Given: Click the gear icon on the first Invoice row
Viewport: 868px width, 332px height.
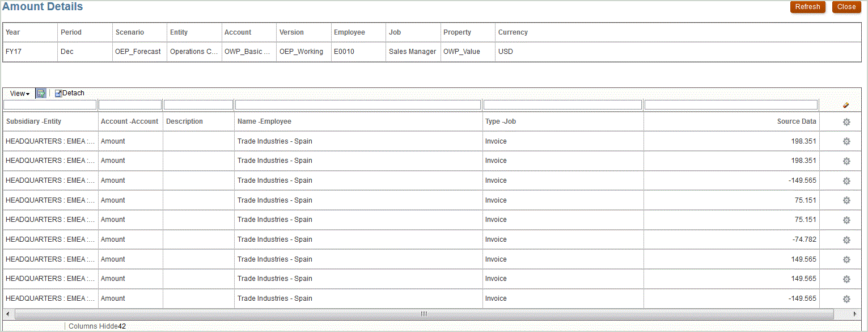Looking at the screenshot, I should (846, 141).
